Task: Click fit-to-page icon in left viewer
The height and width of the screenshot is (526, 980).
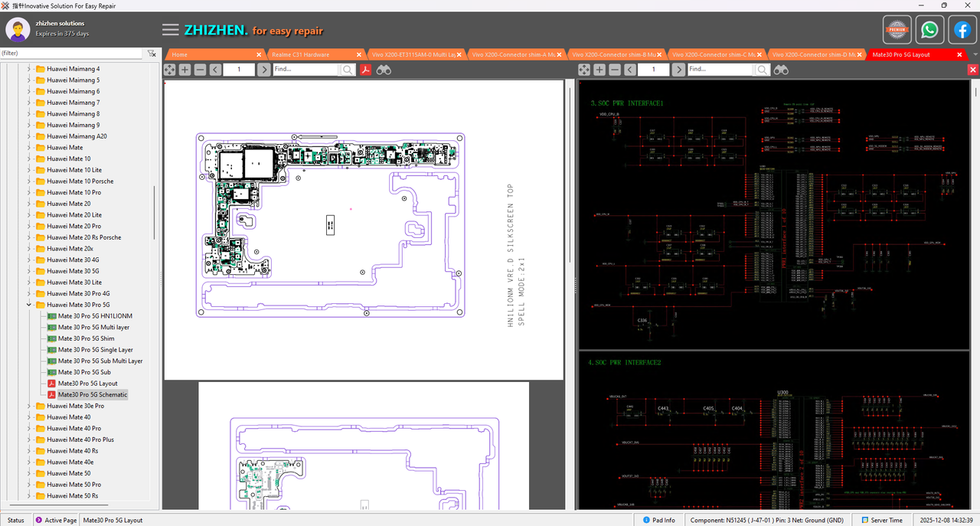Action: tap(169, 70)
